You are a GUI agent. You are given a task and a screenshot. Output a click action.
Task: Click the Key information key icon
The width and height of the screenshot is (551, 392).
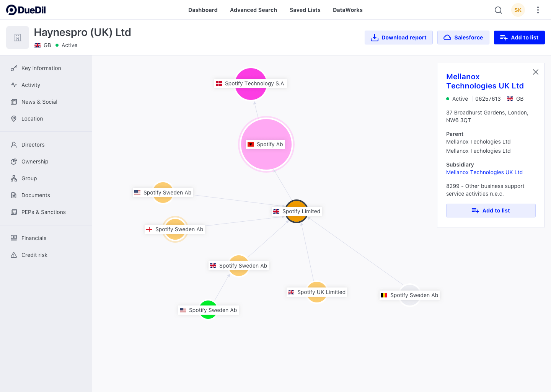tap(14, 68)
